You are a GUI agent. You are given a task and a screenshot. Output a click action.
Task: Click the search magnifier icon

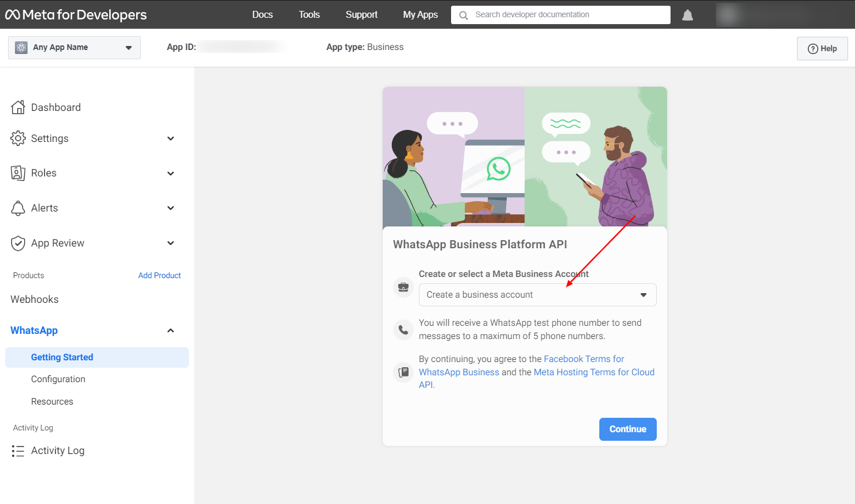(x=463, y=15)
